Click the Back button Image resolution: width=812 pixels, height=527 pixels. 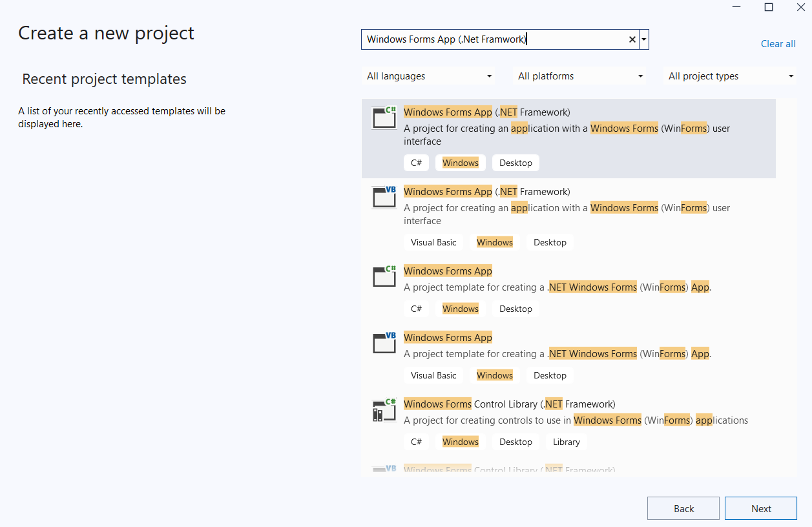coord(683,508)
